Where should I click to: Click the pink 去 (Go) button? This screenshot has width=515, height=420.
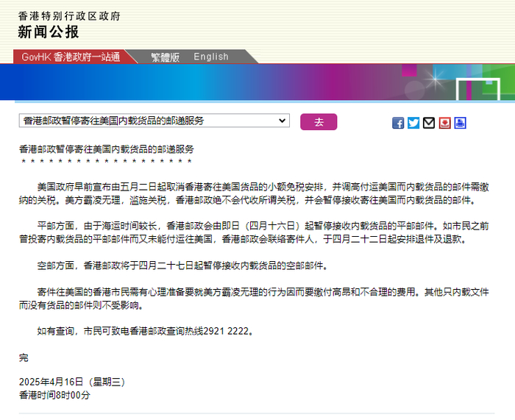coord(319,122)
